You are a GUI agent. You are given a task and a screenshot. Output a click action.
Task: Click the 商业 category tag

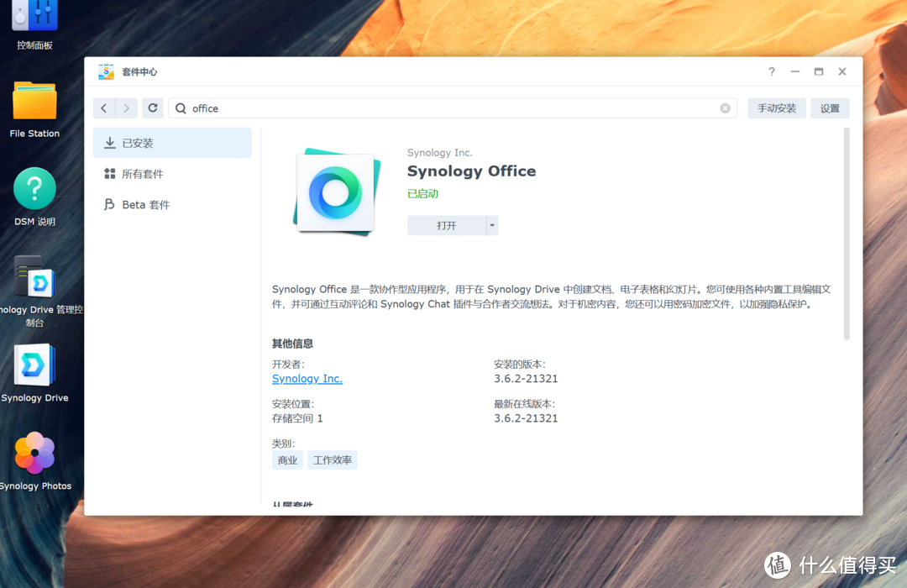(287, 460)
